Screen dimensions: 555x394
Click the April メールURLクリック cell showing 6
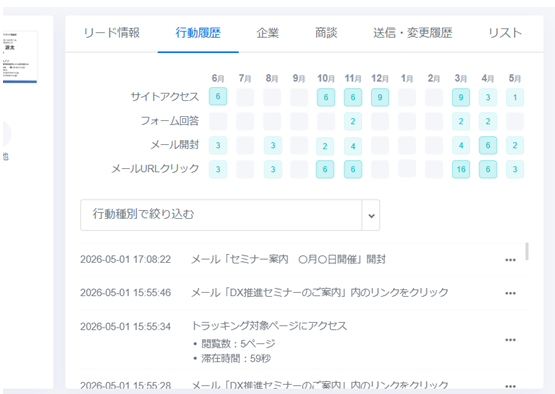[488, 169]
